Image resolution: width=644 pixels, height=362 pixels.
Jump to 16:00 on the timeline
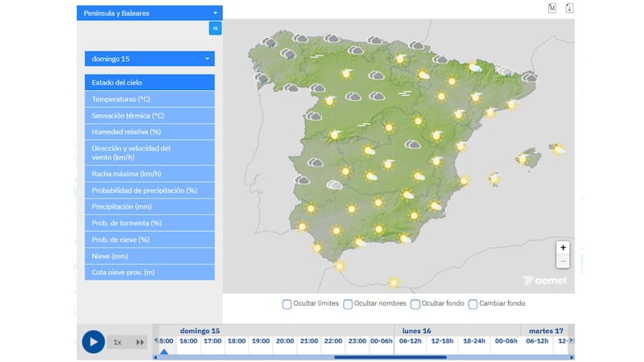tap(188, 341)
